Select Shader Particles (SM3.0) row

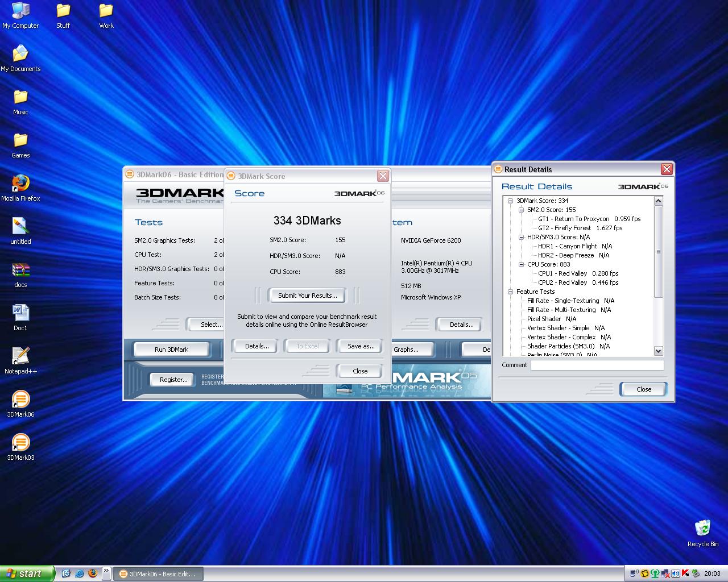(568, 346)
